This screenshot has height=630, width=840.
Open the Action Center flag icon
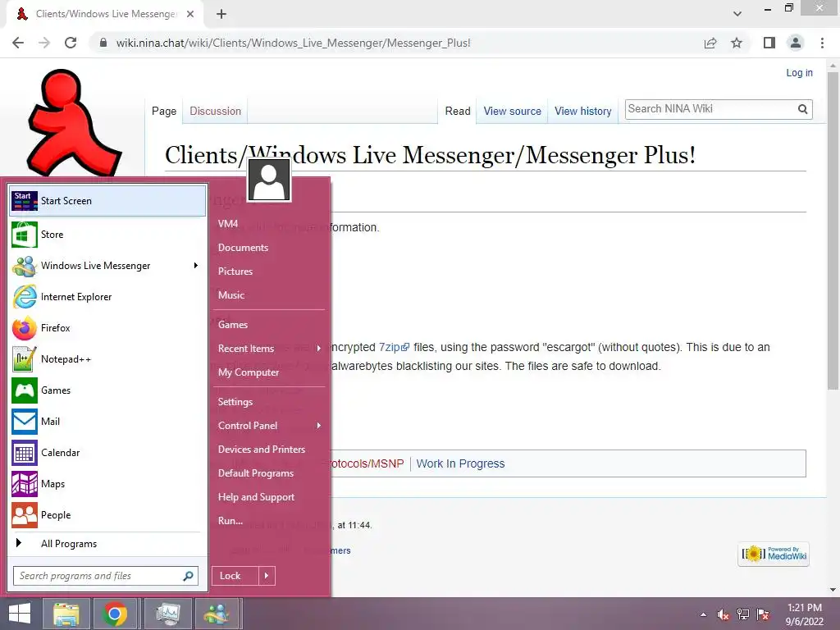coord(763,614)
